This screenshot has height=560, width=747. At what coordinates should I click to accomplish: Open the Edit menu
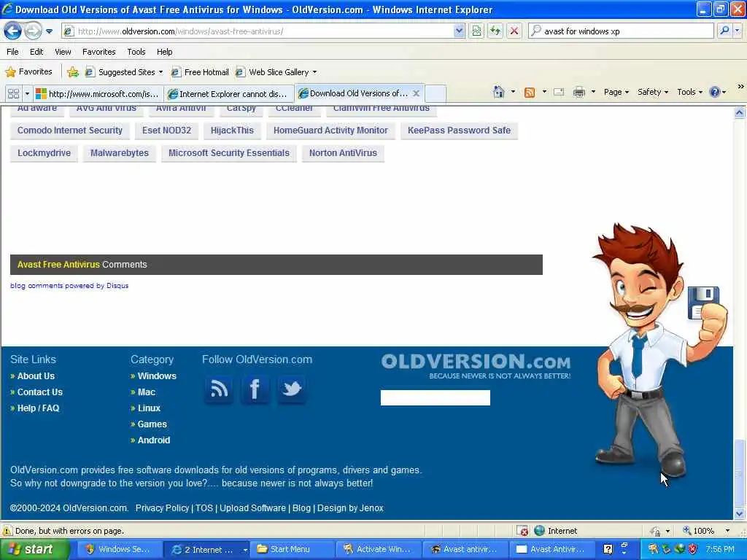pyautogui.click(x=36, y=52)
